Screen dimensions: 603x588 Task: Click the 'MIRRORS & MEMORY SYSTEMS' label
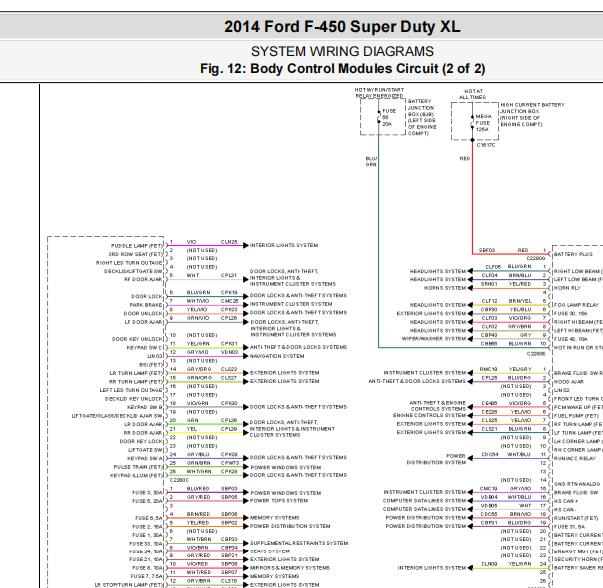click(x=290, y=568)
